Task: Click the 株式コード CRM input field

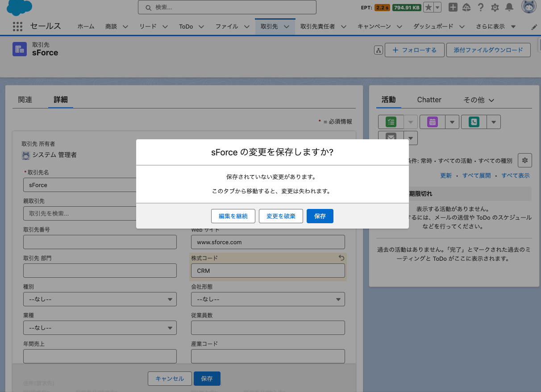Action: pos(268,271)
